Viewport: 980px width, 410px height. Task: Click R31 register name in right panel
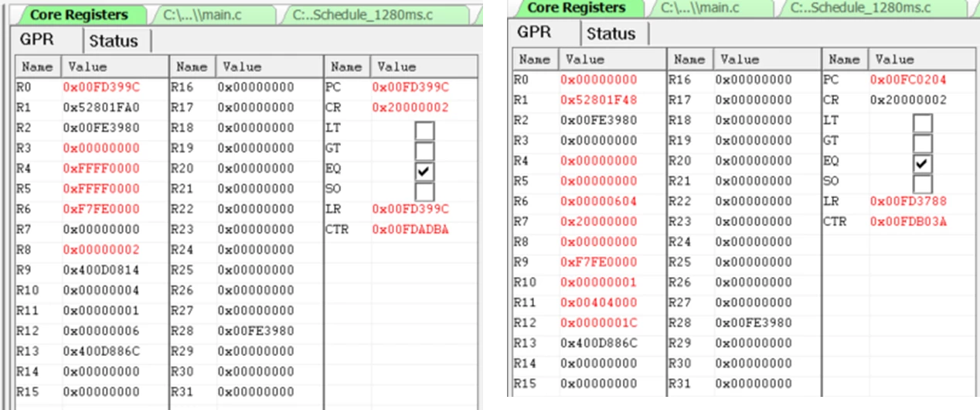tap(679, 384)
